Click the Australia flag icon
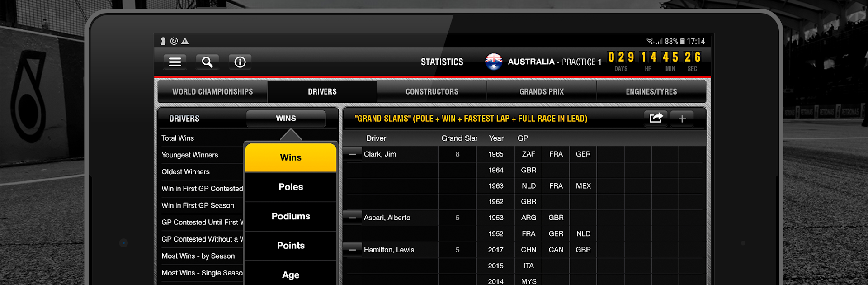The image size is (868, 285). point(494,62)
